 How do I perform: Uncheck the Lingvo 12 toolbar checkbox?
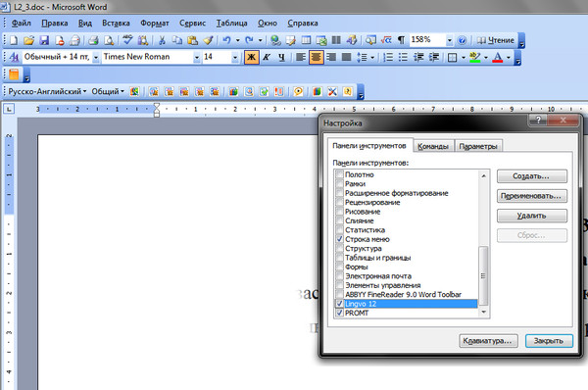pos(340,304)
